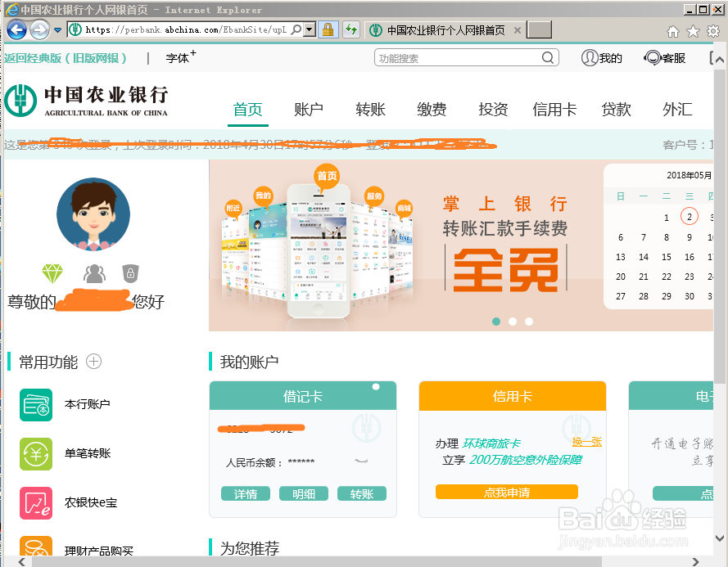Click the green diamond VIP icon
Viewport: 728px width, 567px height.
coord(52,274)
